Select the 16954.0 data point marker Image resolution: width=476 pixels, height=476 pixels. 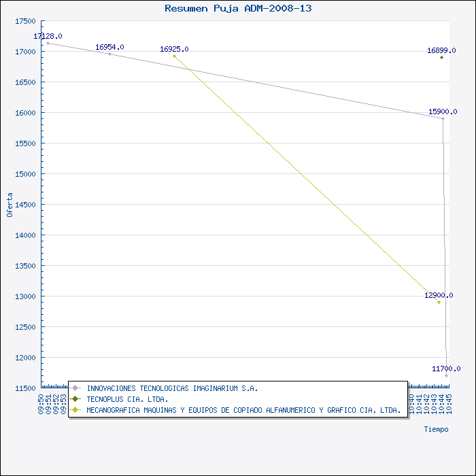click(109, 54)
